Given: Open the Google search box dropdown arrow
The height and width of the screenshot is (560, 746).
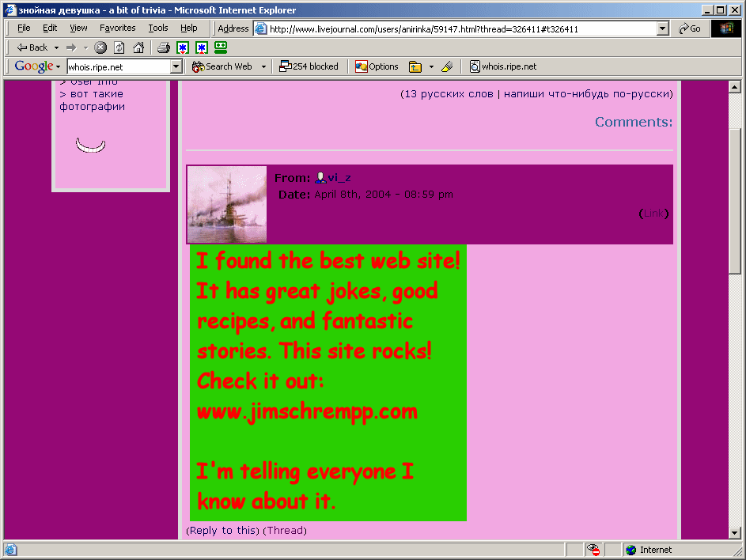Looking at the screenshot, I should click(176, 66).
